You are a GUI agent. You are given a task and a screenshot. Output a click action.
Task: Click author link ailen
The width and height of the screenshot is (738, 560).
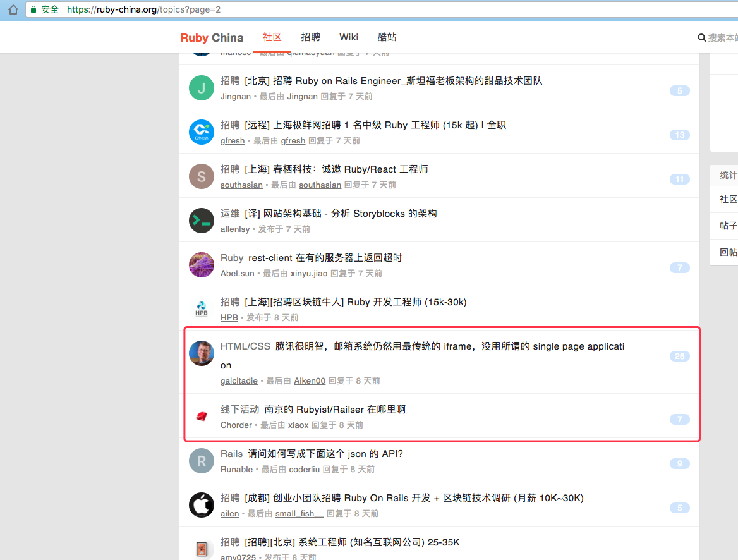(x=230, y=514)
